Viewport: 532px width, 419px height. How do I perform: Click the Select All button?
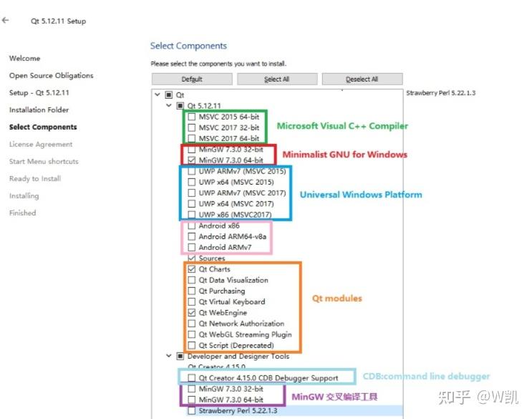[277, 79]
